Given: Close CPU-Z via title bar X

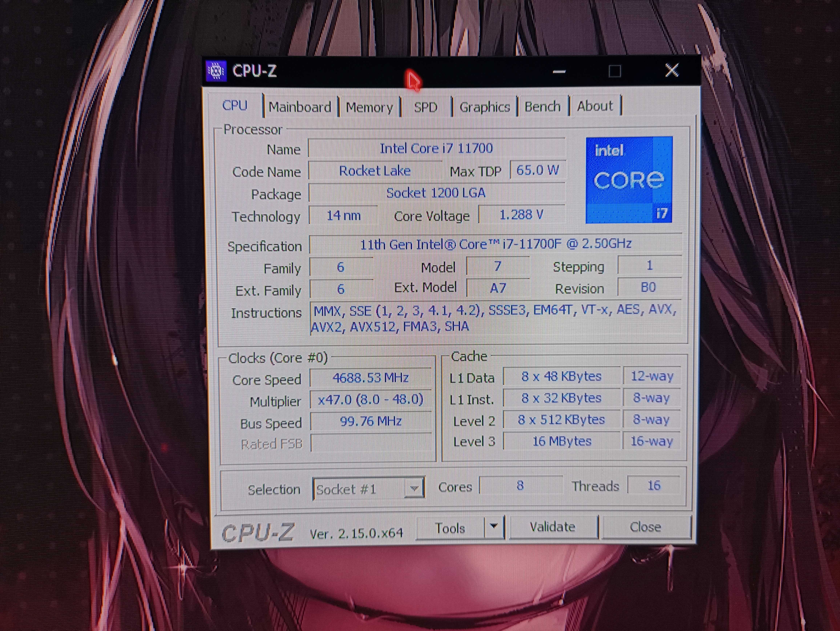Looking at the screenshot, I should click(672, 70).
